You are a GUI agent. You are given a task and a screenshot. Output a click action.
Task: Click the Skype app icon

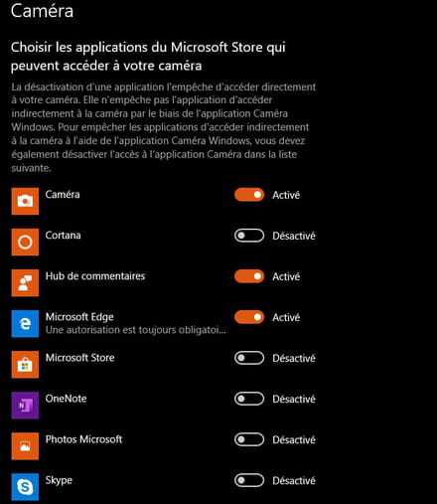(x=25, y=487)
